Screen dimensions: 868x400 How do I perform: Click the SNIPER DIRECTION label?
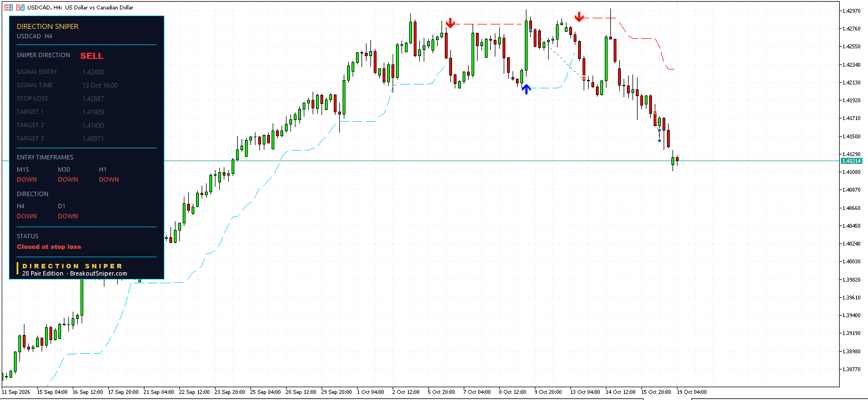tap(43, 55)
